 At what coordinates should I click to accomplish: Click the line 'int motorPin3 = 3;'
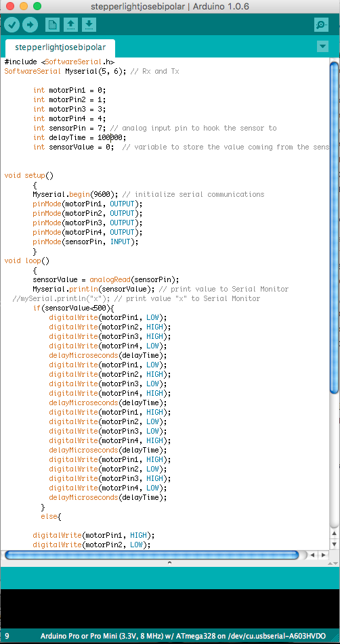(x=70, y=109)
